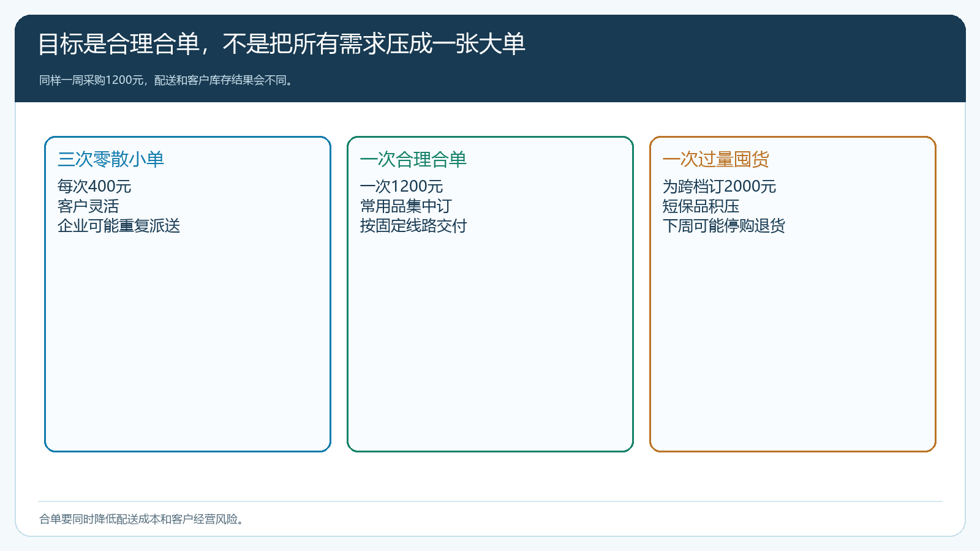
Task: Click the slide title about 合理合单
Action: tap(282, 44)
